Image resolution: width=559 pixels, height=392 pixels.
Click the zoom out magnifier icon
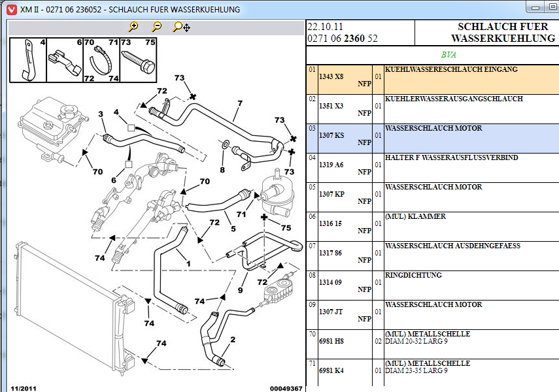(x=156, y=27)
